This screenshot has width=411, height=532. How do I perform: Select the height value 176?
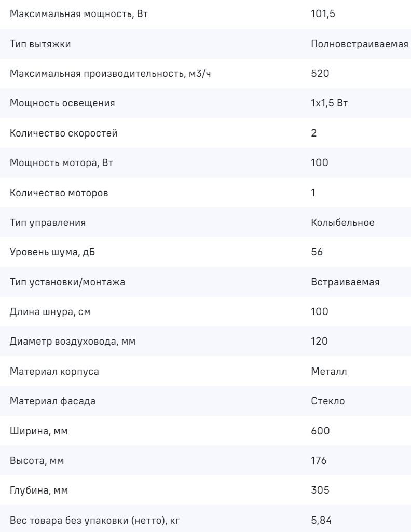[319, 461]
